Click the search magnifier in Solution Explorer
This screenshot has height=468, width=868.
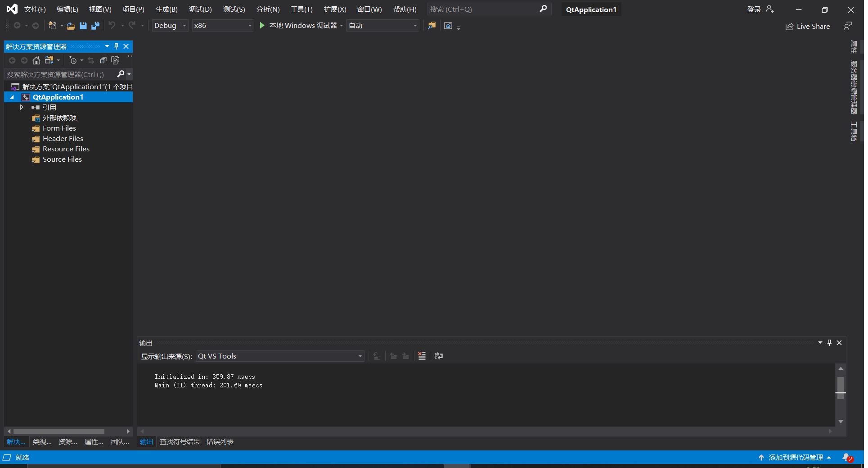pos(121,74)
